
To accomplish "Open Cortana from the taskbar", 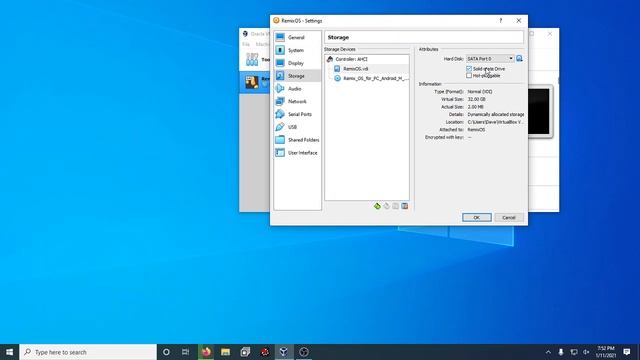I will (x=166, y=352).
